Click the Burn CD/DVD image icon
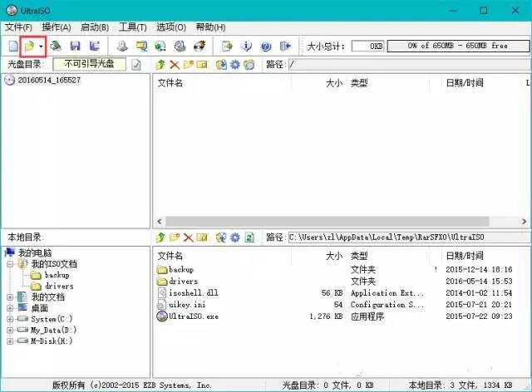Screen dimensions: 532x392 tap(199, 46)
